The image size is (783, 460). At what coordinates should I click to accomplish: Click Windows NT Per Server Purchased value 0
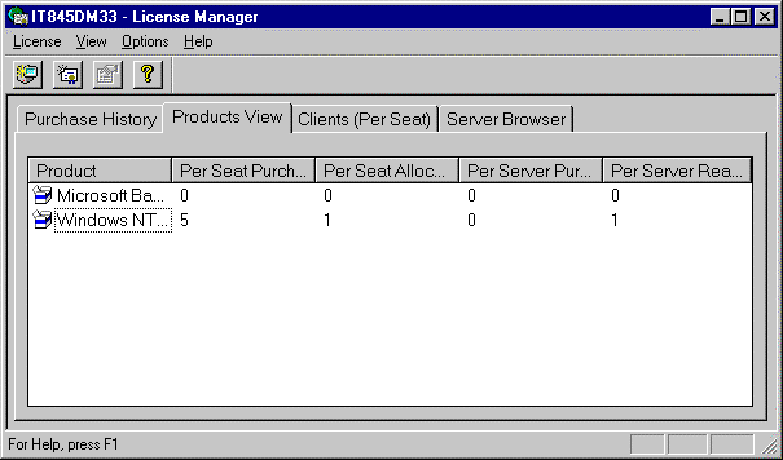point(471,220)
